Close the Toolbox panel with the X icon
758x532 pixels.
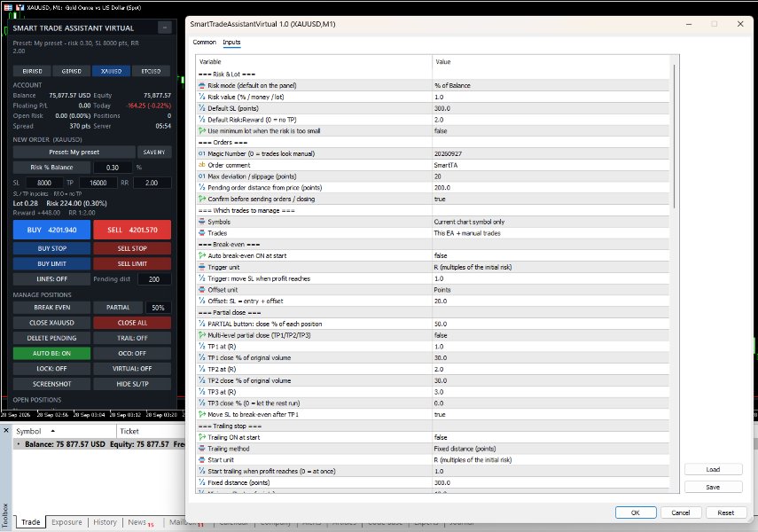[x=6, y=430]
